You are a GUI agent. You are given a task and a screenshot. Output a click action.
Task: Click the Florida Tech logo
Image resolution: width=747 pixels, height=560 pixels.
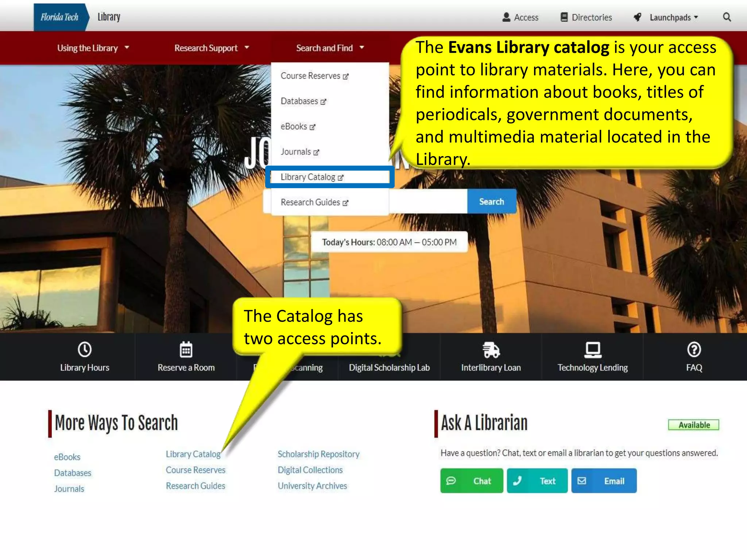[59, 17]
